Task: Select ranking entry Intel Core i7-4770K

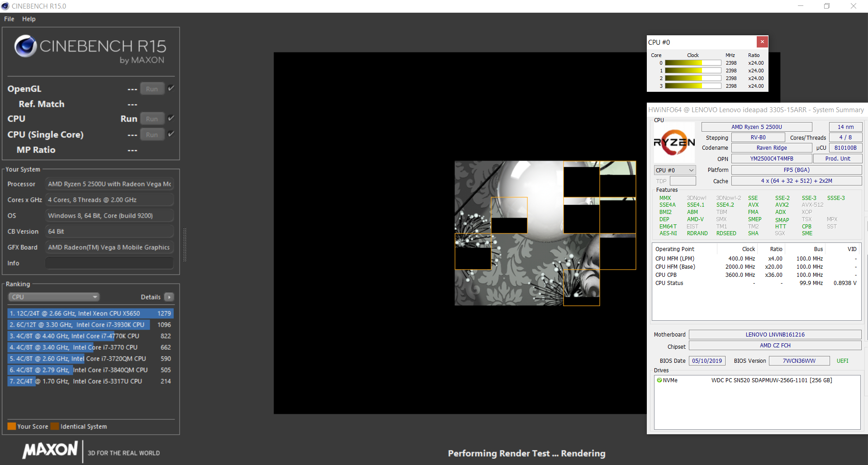Action: [x=90, y=336]
